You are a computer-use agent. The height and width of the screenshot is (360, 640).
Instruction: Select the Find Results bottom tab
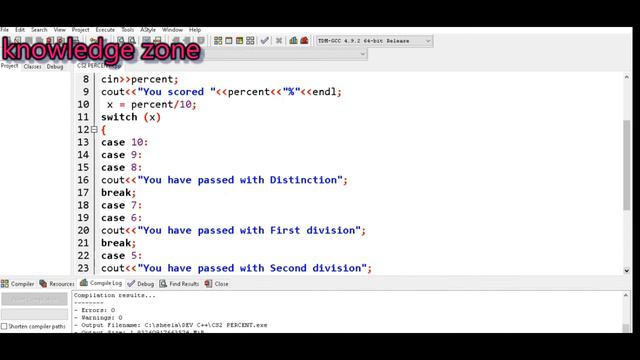click(x=179, y=283)
